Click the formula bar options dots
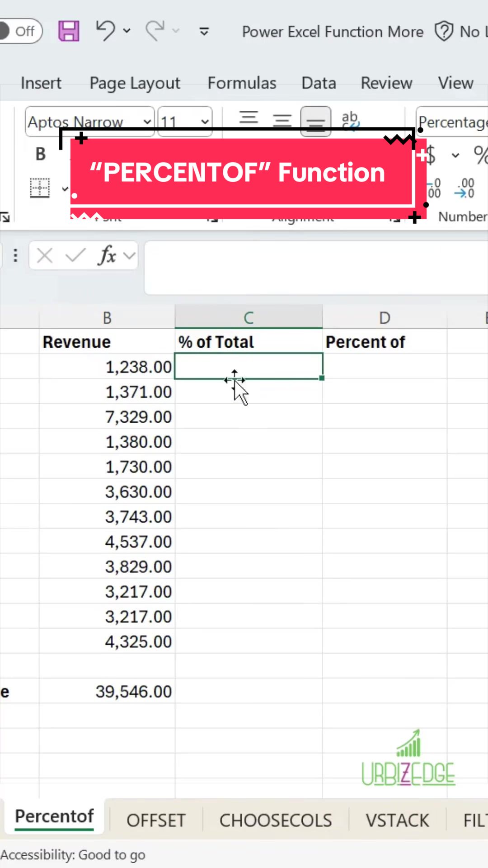This screenshot has height=868, width=488. click(x=15, y=256)
